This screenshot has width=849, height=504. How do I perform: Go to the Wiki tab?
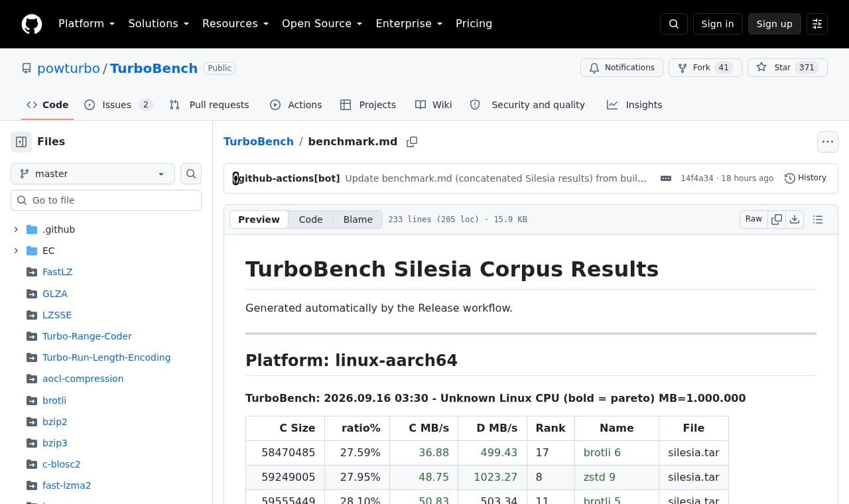tap(433, 105)
